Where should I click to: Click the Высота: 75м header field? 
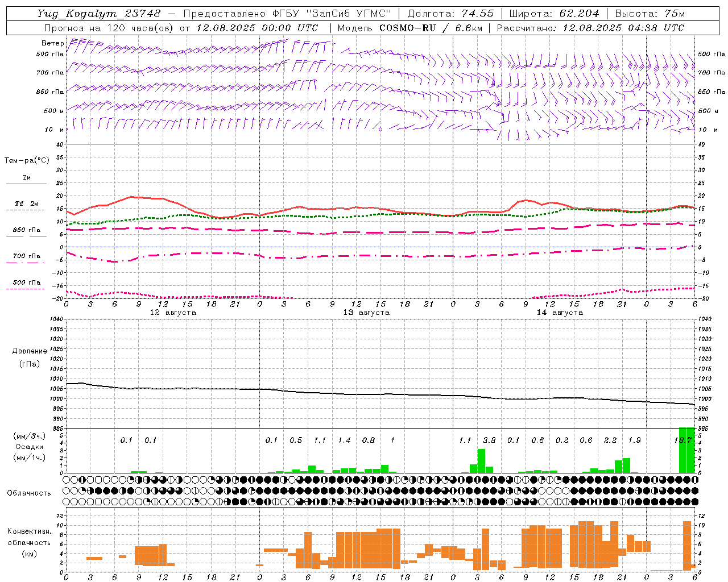point(650,14)
